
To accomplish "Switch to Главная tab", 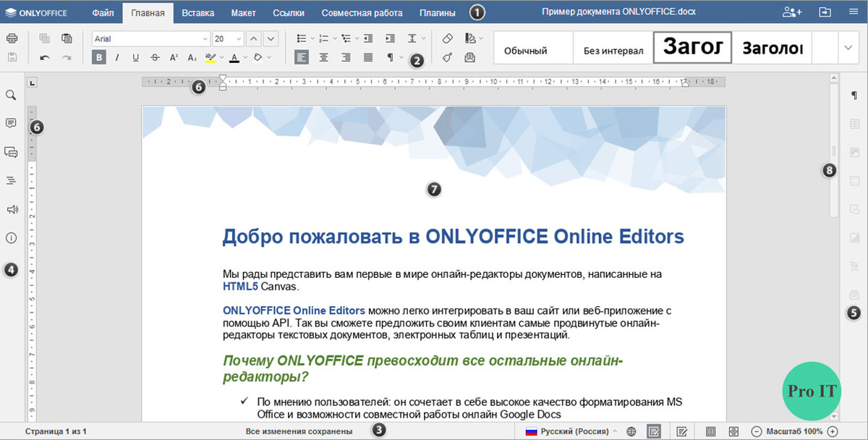I will click(148, 13).
